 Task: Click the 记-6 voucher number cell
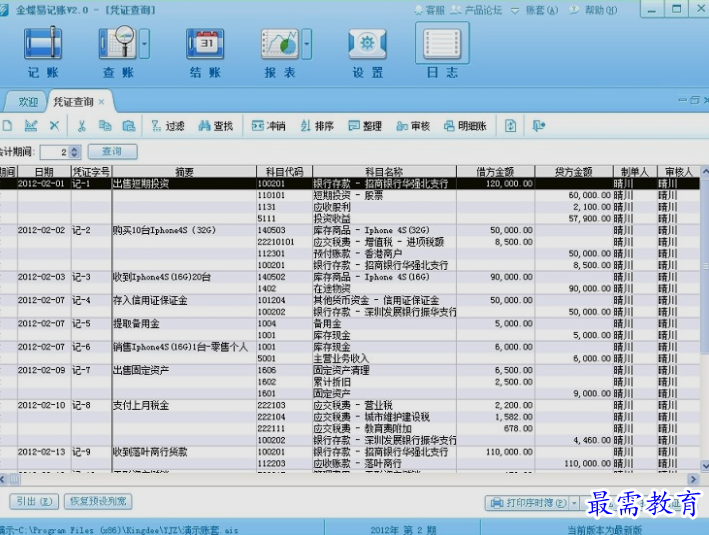91,347
